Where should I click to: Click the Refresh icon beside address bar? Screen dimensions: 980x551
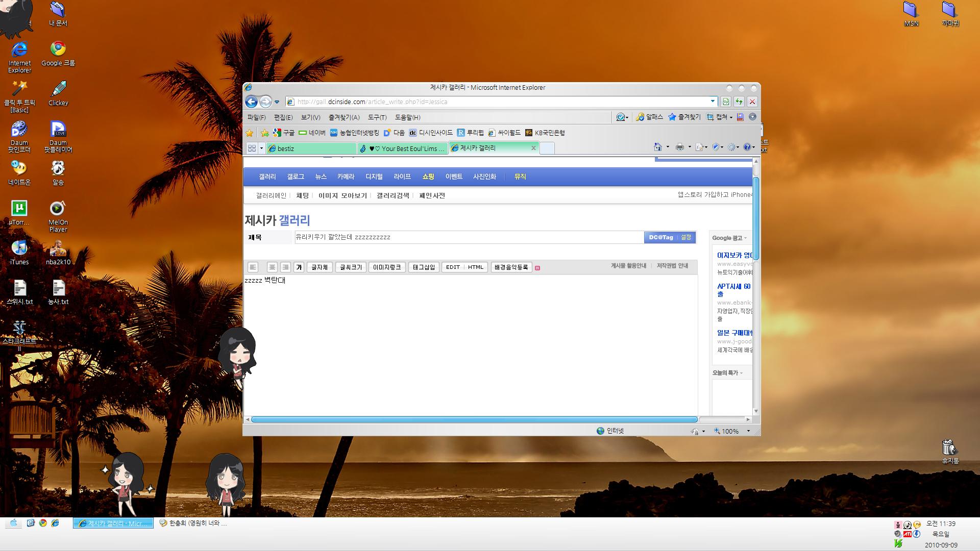(x=739, y=102)
